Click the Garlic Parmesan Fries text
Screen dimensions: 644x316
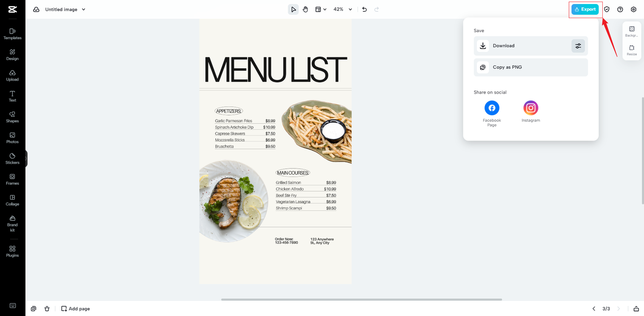tap(233, 121)
